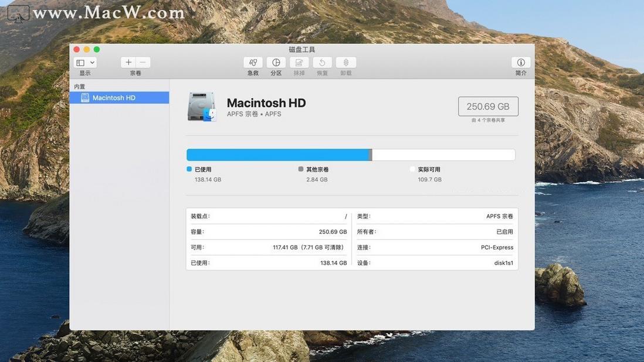
Task: Click the 109.7 GB available value
Action: tap(429, 180)
